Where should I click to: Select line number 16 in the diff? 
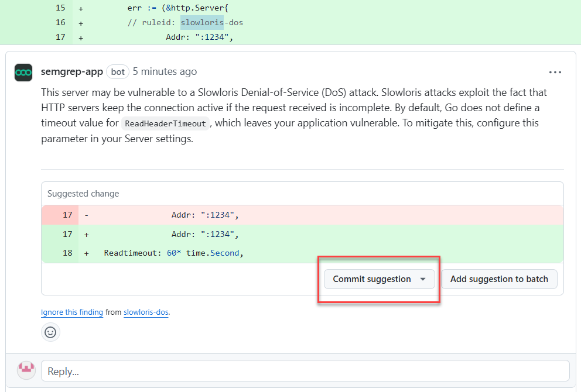tap(60, 22)
